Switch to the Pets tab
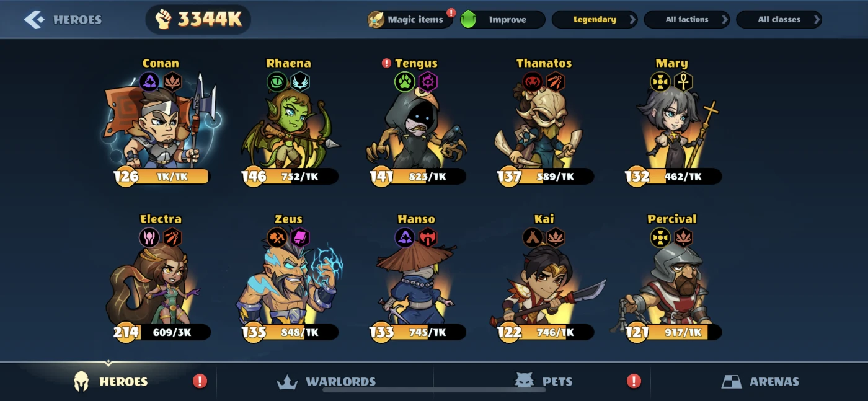This screenshot has height=401, width=868. pyautogui.click(x=544, y=381)
